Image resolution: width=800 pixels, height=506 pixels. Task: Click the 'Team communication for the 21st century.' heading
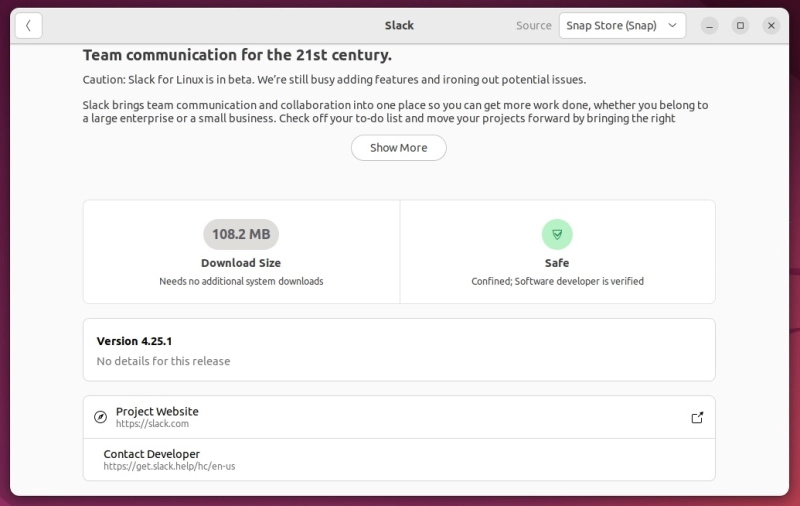coord(237,55)
